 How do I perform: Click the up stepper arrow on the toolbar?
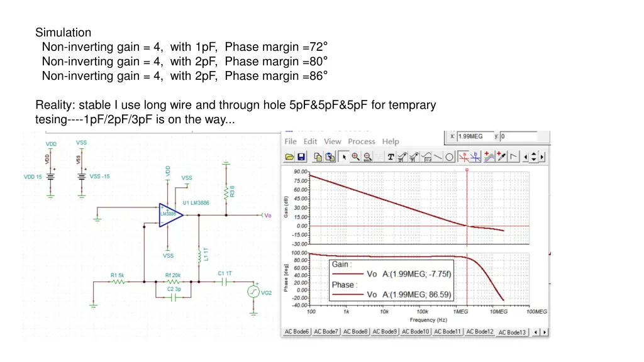click(534, 154)
